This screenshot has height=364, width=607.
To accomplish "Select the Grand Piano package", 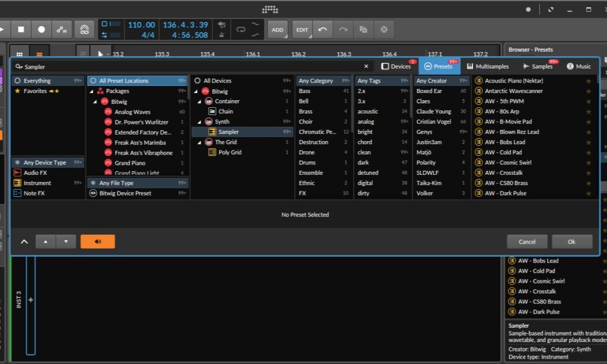I will [x=138, y=163].
